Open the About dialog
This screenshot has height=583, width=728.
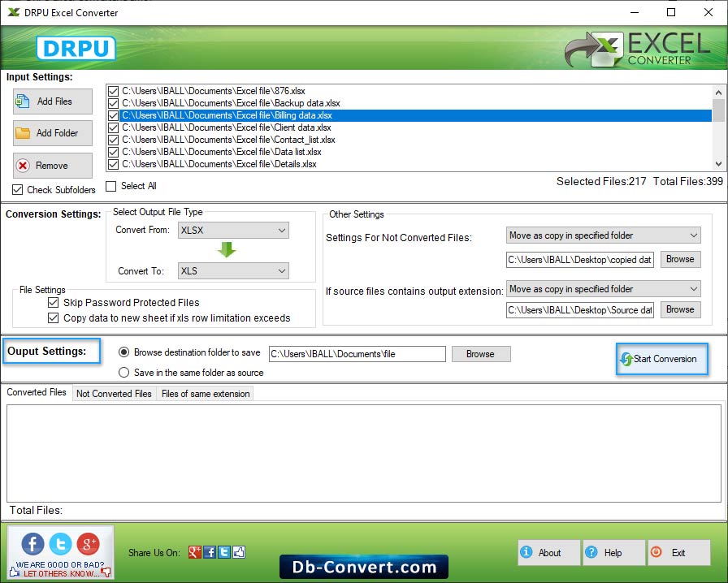pyautogui.click(x=548, y=552)
